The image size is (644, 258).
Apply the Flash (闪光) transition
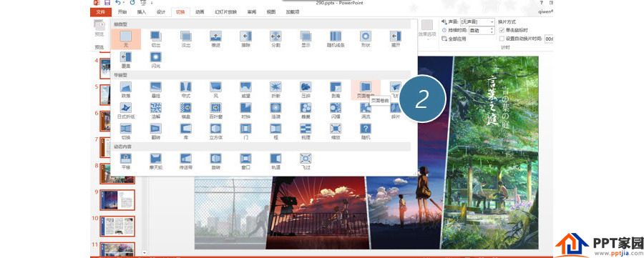[156, 59]
